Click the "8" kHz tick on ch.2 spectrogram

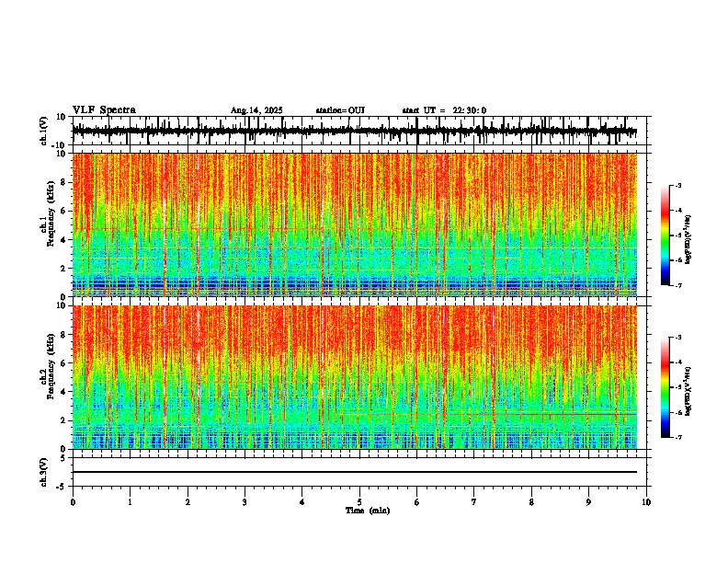(64, 335)
